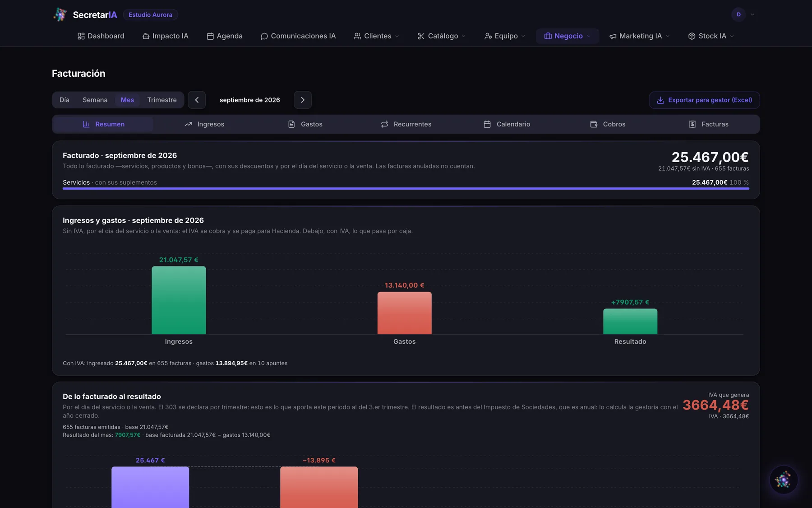Expand the Clientes dropdown menu
This screenshot has height=508, width=812.
coord(376,36)
